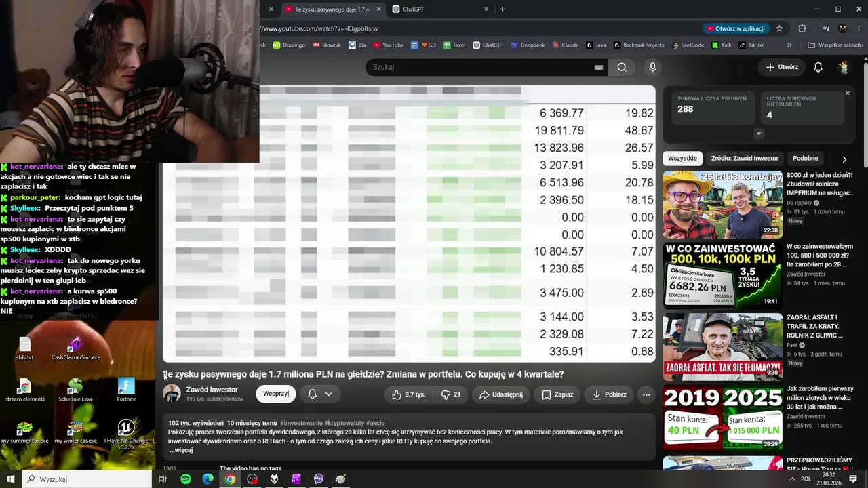The image size is (868, 488).
Task: Open the three-dot more actions menu
Action: click(646, 394)
